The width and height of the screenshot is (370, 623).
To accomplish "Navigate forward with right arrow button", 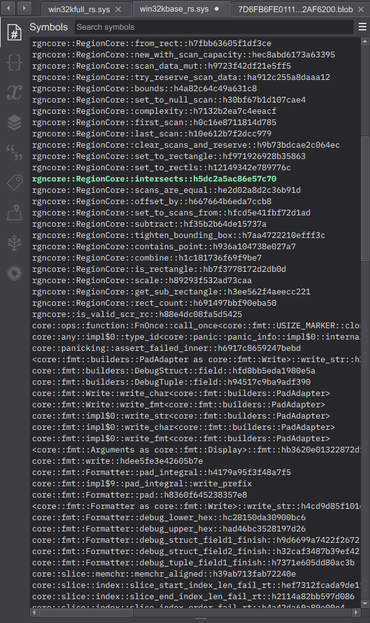I will coord(24,8).
